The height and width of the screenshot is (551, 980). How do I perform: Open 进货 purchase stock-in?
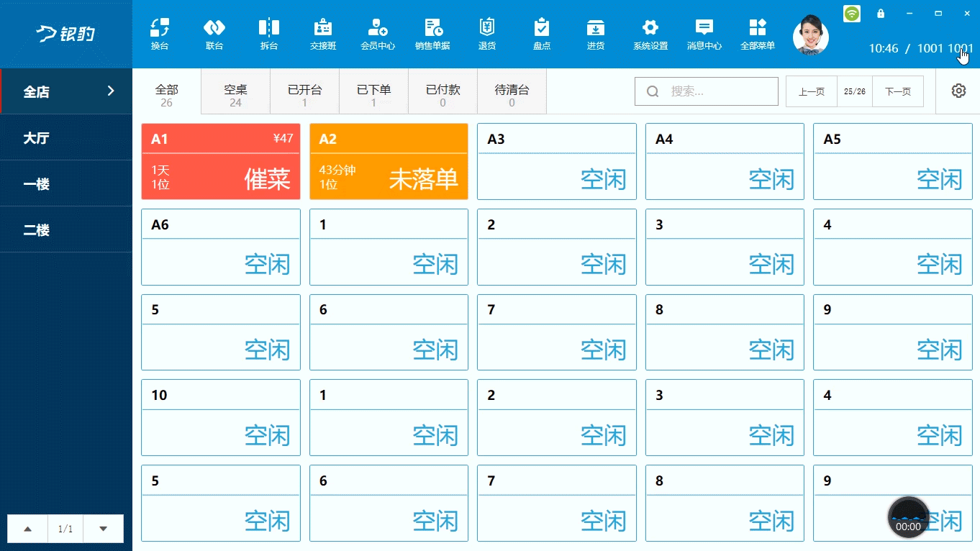(x=596, y=34)
